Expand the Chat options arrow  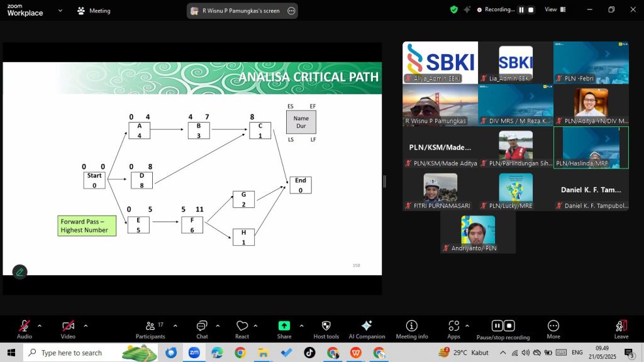218,326
